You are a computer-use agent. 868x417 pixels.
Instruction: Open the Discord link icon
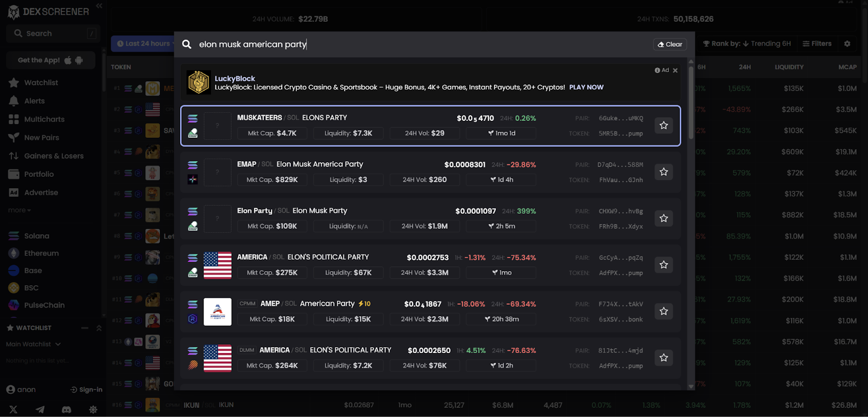point(66,410)
